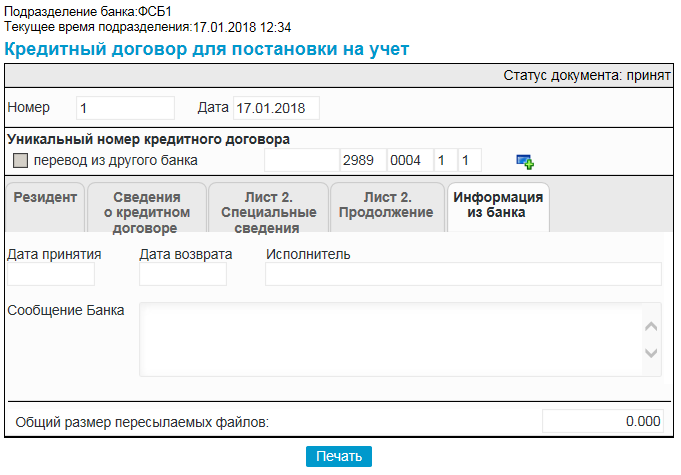
Task: Click the add-document icon beside the unique number
Action: (x=525, y=162)
